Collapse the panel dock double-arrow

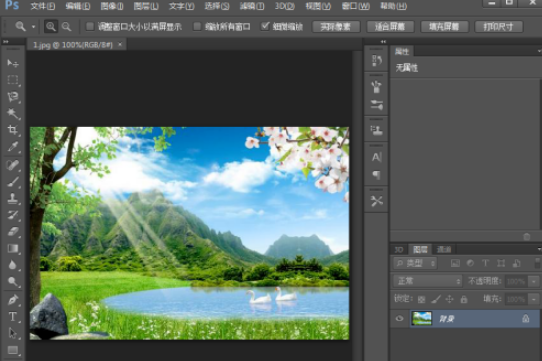pyautogui.click(x=383, y=41)
